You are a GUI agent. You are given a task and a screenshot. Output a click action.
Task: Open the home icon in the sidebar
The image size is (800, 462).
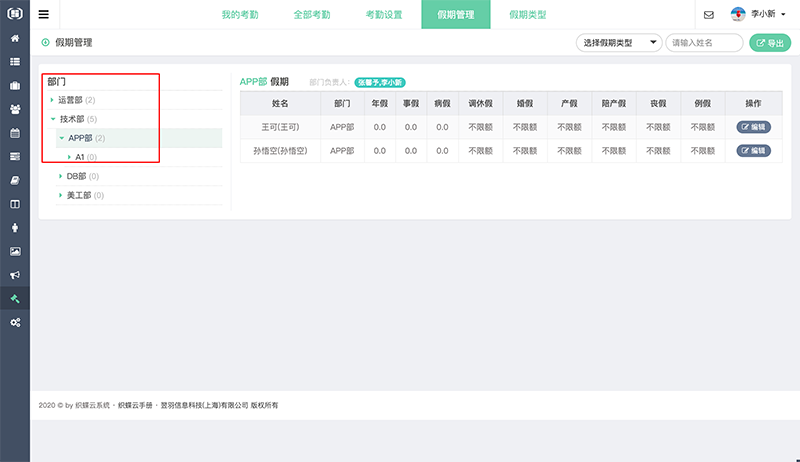point(15,38)
